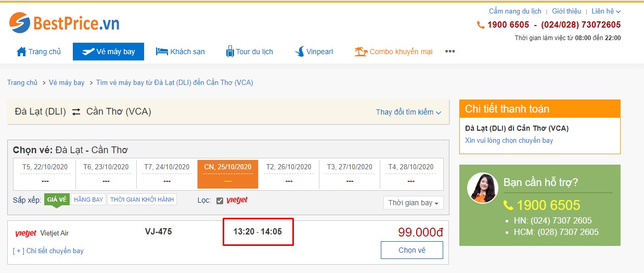Click the price 99.000đ
644x273 pixels.
[420, 232]
